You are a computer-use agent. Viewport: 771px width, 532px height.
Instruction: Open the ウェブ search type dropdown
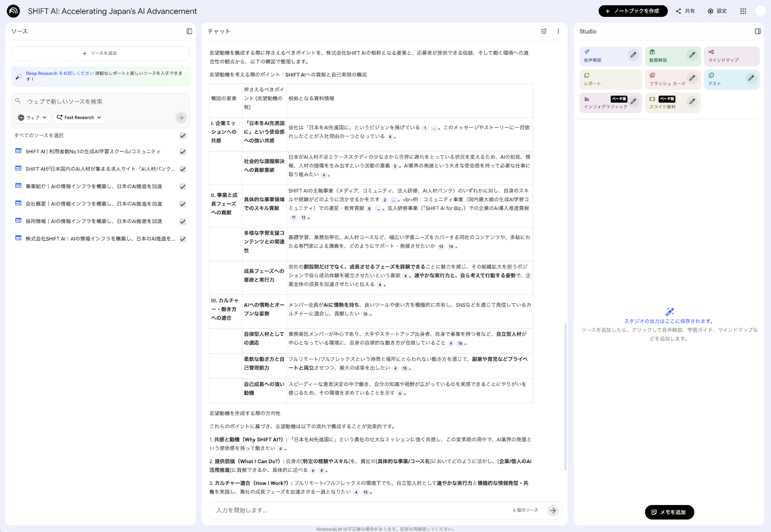pos(32,117)
